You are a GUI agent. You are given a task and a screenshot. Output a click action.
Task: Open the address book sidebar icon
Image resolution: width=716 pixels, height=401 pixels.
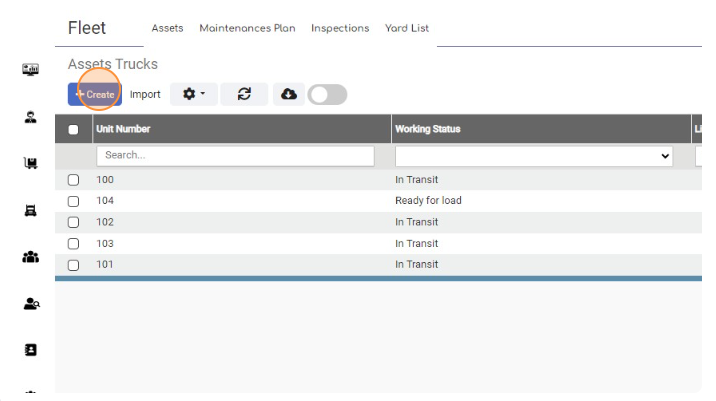(x=31, y=350)
